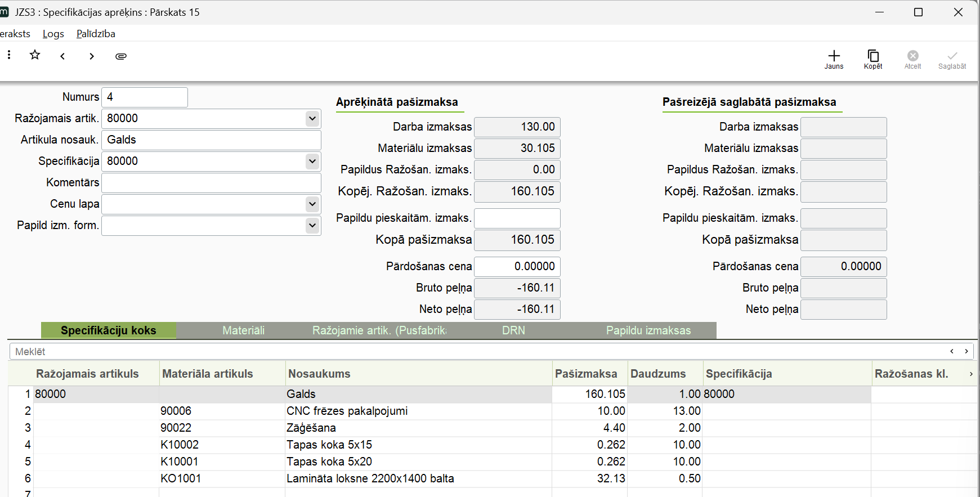980x497 pixels.
Task: Sort by the Pašizmaksa column header
Action: click(586, 374)
